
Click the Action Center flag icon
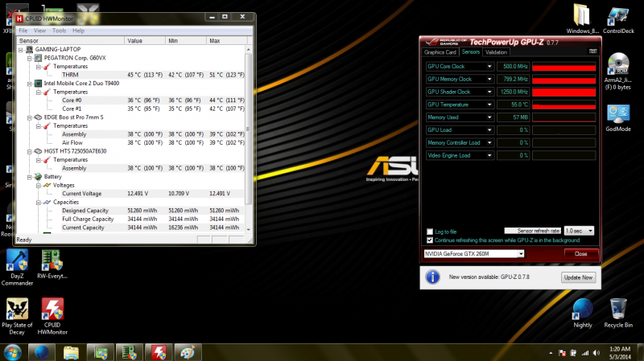562,353
